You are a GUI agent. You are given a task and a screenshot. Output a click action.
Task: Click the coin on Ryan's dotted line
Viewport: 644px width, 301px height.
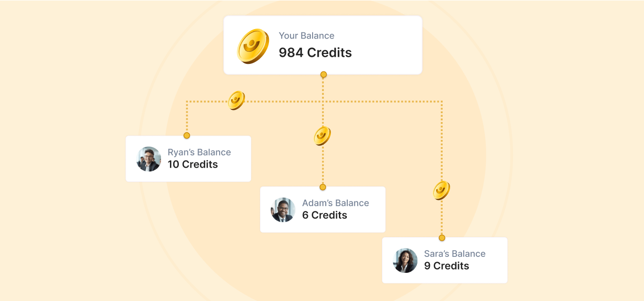[237, 100]
